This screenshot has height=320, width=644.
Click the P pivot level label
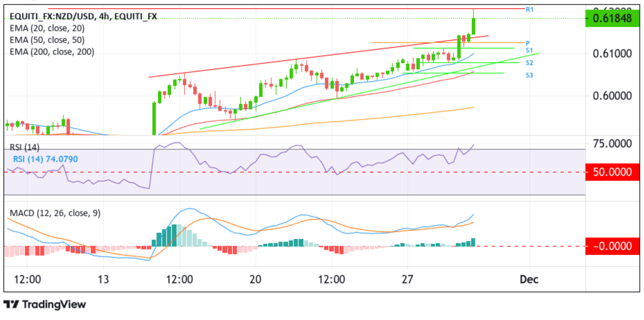pos(528,43)
